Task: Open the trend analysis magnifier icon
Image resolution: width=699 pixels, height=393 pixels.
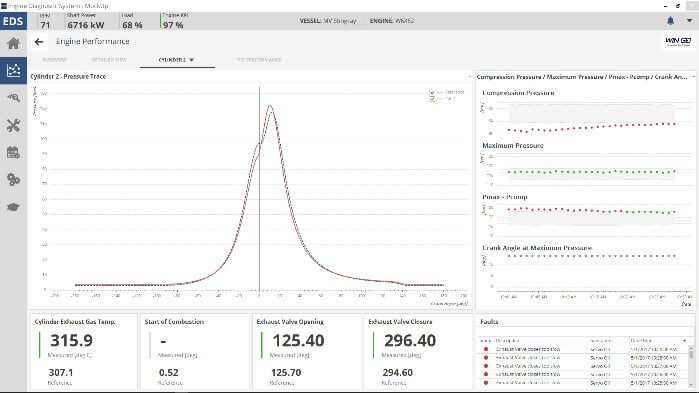Action: 13,98
